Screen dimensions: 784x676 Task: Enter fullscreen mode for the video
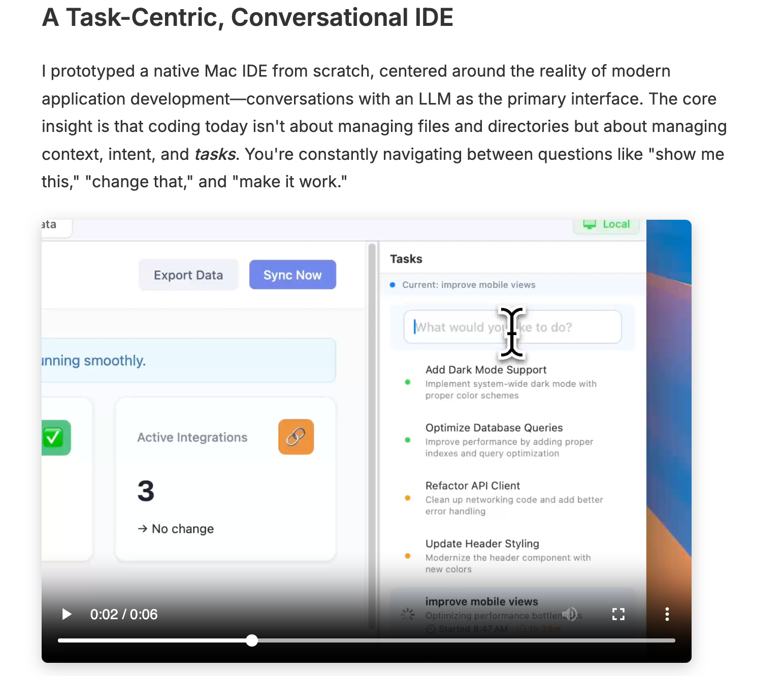point(618,614)
